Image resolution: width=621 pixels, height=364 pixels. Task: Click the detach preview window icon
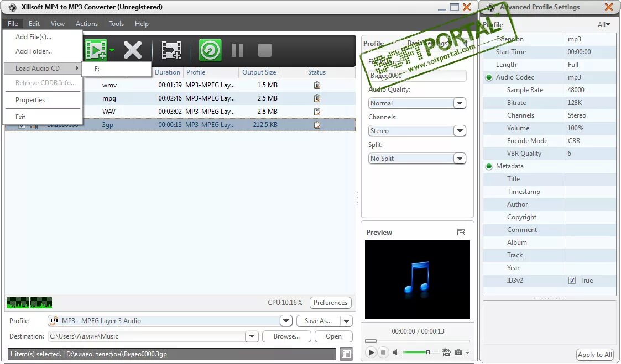click(x=461, y=232)
